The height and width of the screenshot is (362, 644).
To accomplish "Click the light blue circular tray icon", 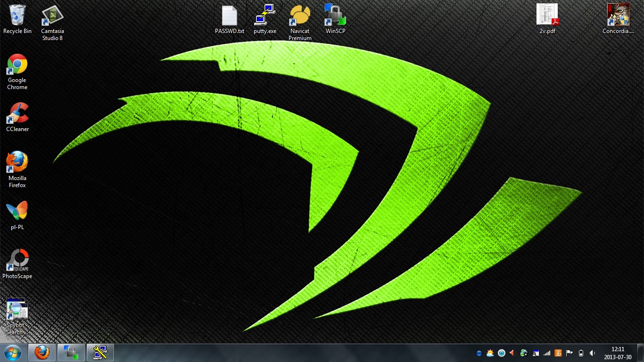I will tap(502, 353).
